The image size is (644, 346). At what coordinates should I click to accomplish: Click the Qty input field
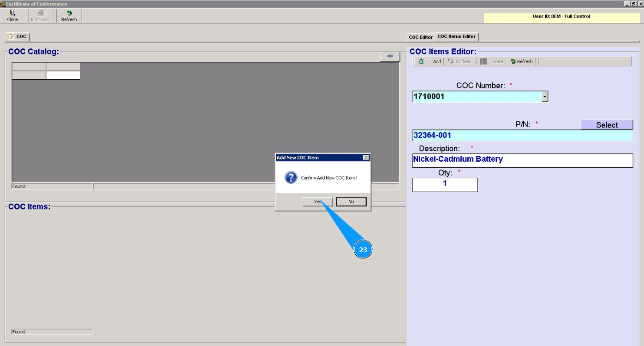tap(445, 185)
